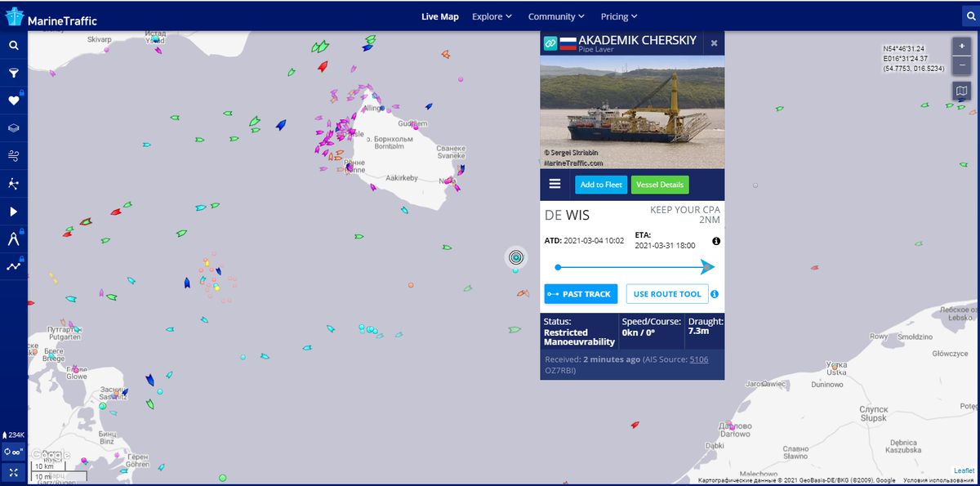
Task: Zoom out the map with minus button
Action: [x=961, y=64]
